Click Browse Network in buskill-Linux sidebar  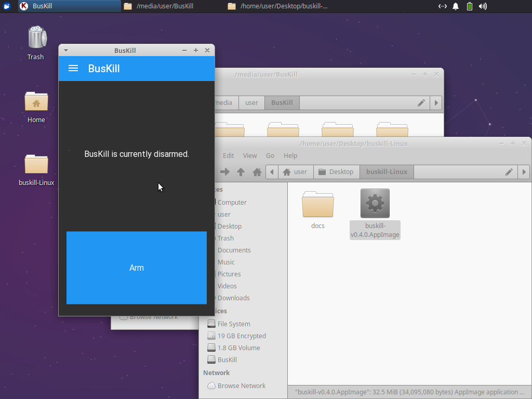(236, 386)
